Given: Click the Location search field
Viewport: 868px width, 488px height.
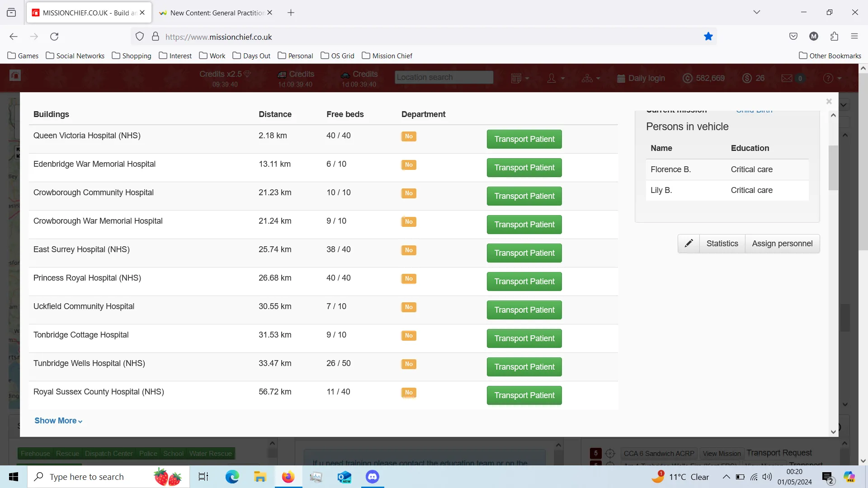Looking at the screenshot, I should [443, 77].
